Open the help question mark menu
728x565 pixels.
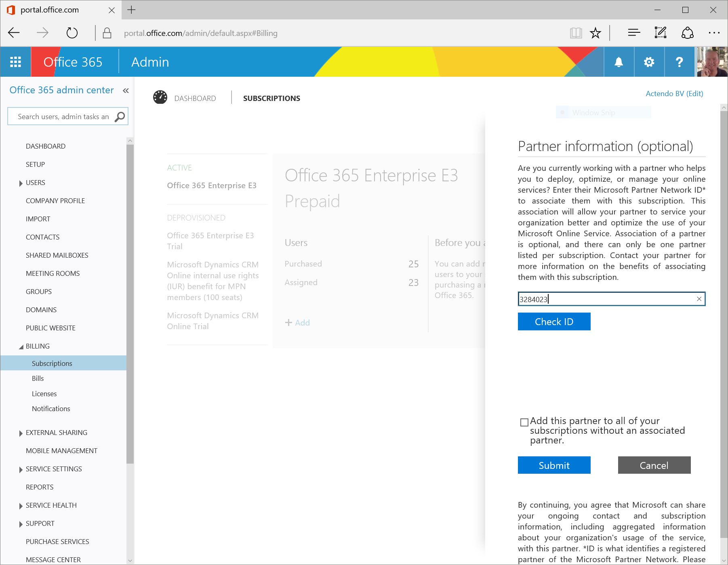click(679, 62)
